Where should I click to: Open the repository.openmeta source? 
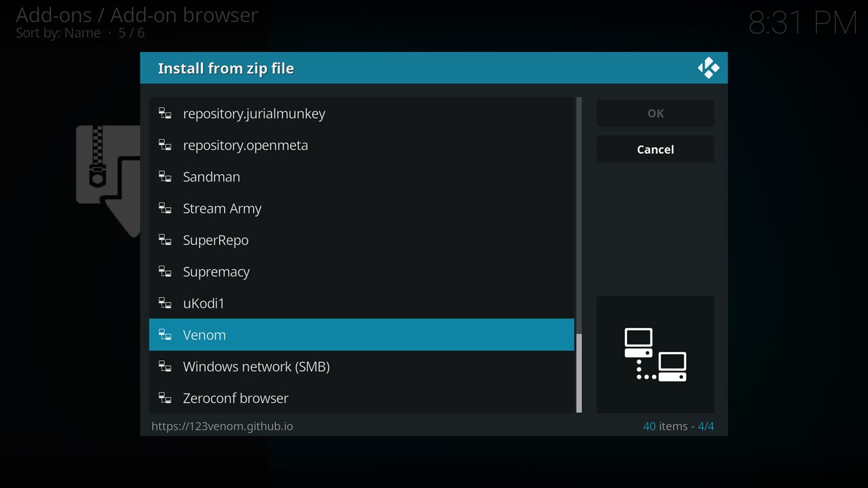coord(245,146)
